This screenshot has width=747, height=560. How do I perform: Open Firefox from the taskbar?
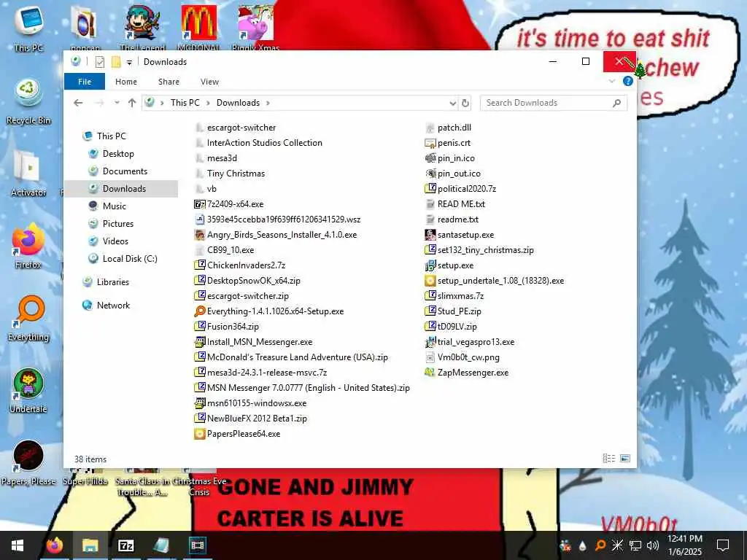point(54,545)
